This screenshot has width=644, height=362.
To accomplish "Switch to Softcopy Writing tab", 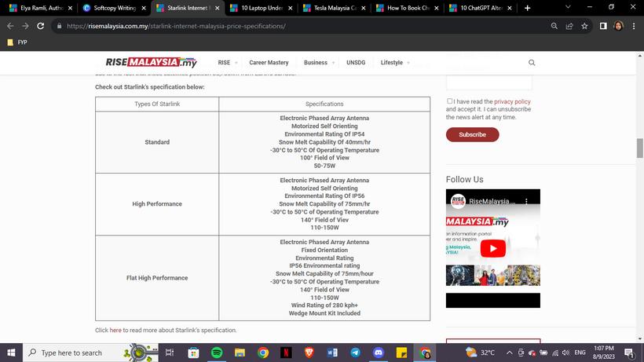I will (x=114, y=8).
